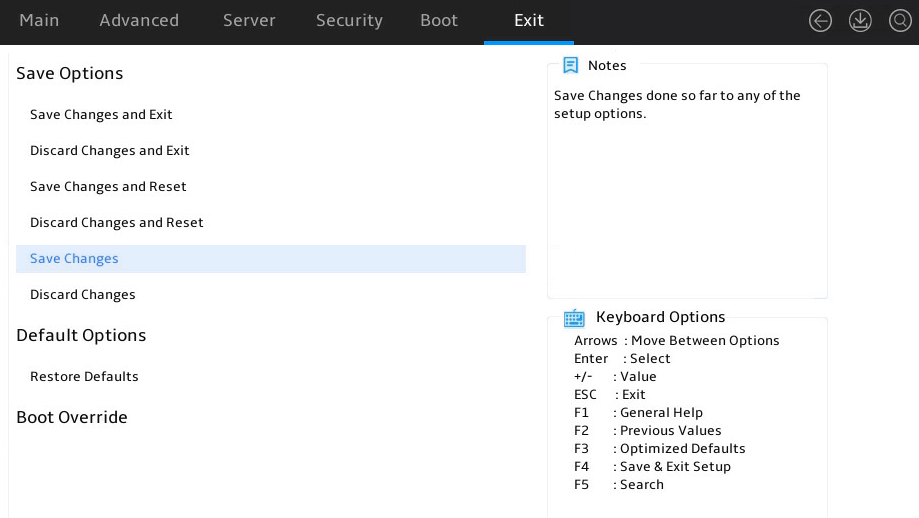Click the Notes panel icon
919x518 pixels.
570,65
